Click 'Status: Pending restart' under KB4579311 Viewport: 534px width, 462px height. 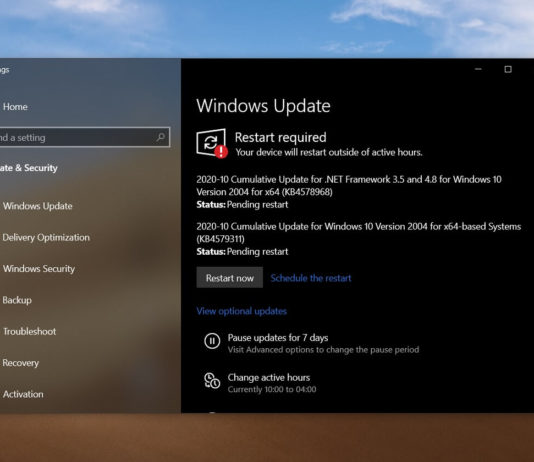coord(242,252)
